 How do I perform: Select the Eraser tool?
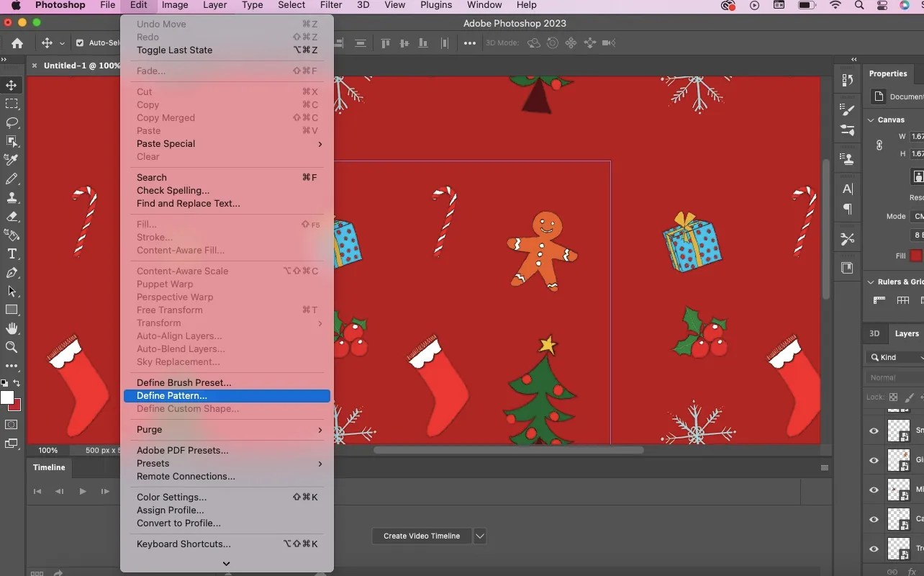coord(12,216)
